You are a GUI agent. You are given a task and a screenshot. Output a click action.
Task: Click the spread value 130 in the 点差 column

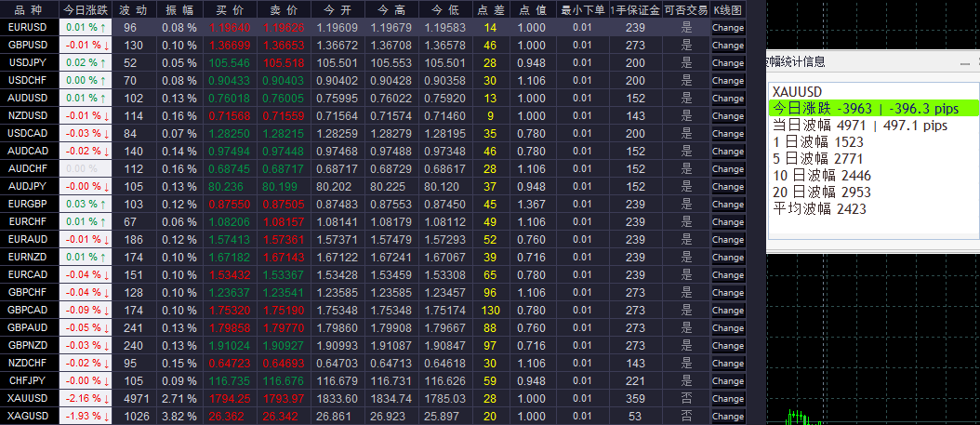tap(491, 310)
